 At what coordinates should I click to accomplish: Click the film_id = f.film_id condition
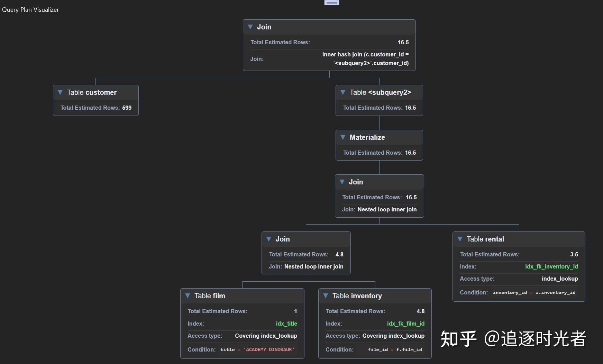(x=395, y=349)
